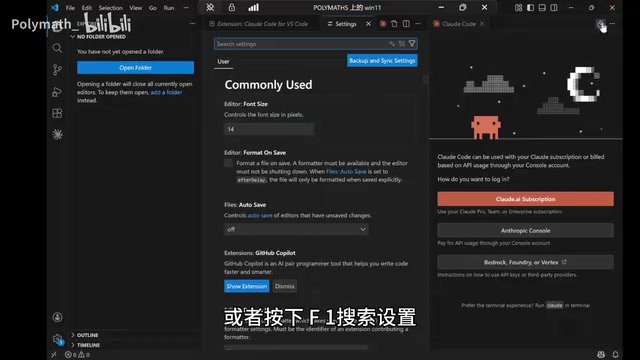Open the Search view in activity bar

pos(57,48)
